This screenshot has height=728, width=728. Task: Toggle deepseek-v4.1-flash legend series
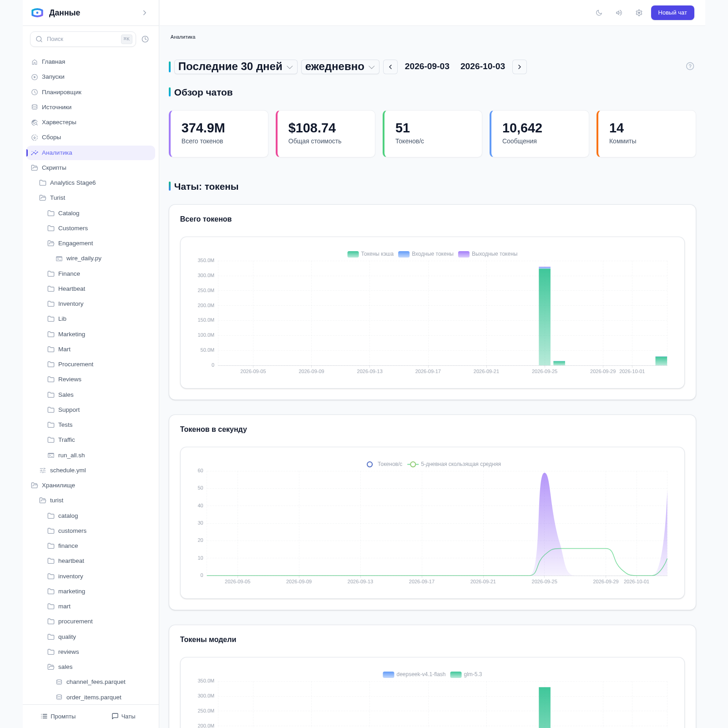click(414, 675)
